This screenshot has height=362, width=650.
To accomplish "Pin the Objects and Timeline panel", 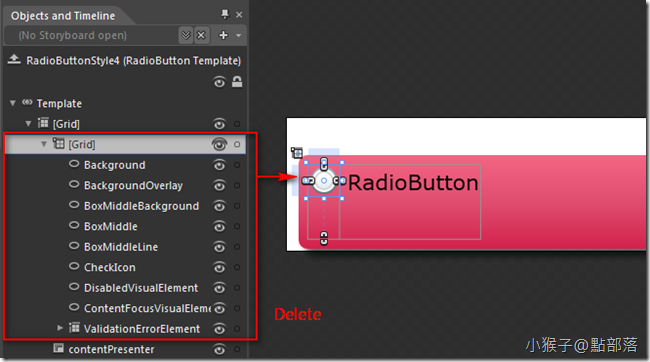I will click(x=225, y=15).
